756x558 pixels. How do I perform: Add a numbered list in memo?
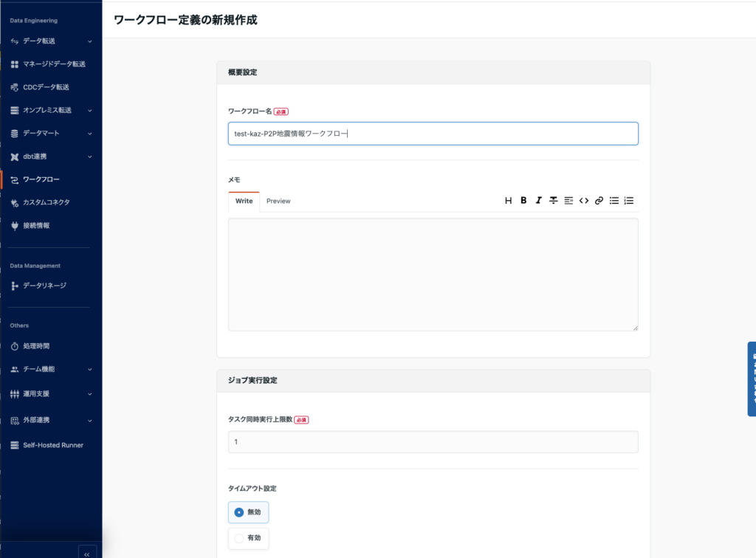pyautogui.click(x=629, y=200)
